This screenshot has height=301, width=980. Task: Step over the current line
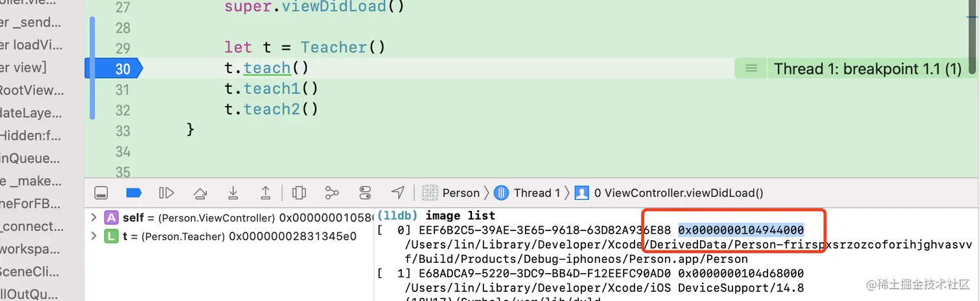click(x=200, y=193)
